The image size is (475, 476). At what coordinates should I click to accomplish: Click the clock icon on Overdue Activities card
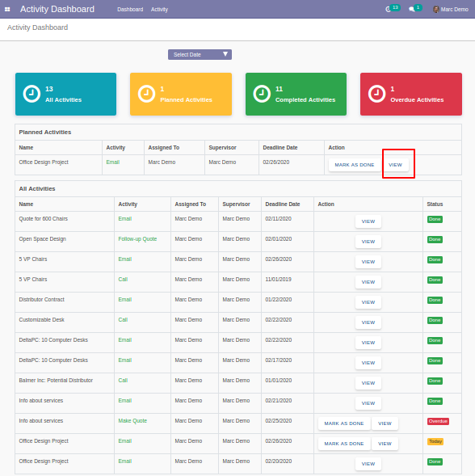pyautogui.click(x=376, y=94)
